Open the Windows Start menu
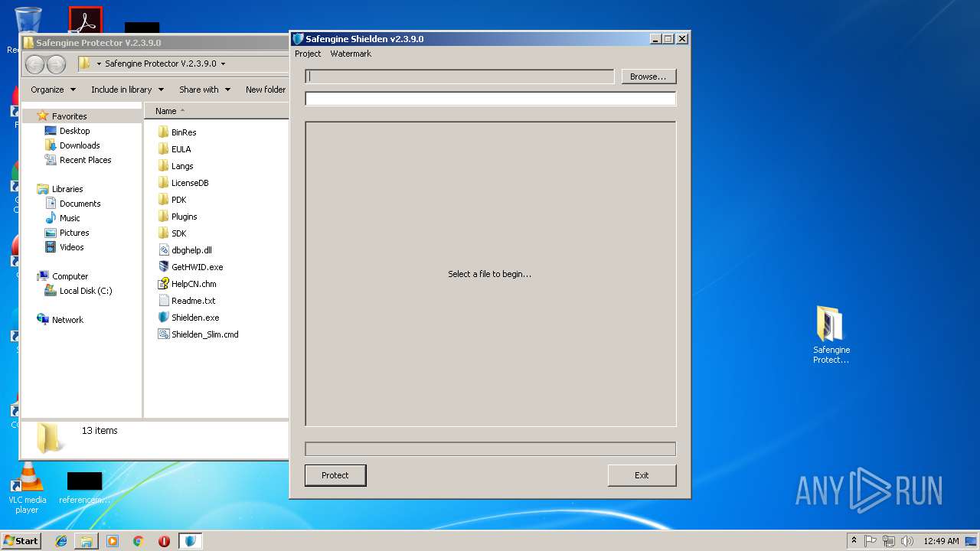Image resolution: width=980 pixels, height=551 pixels. 21,541
